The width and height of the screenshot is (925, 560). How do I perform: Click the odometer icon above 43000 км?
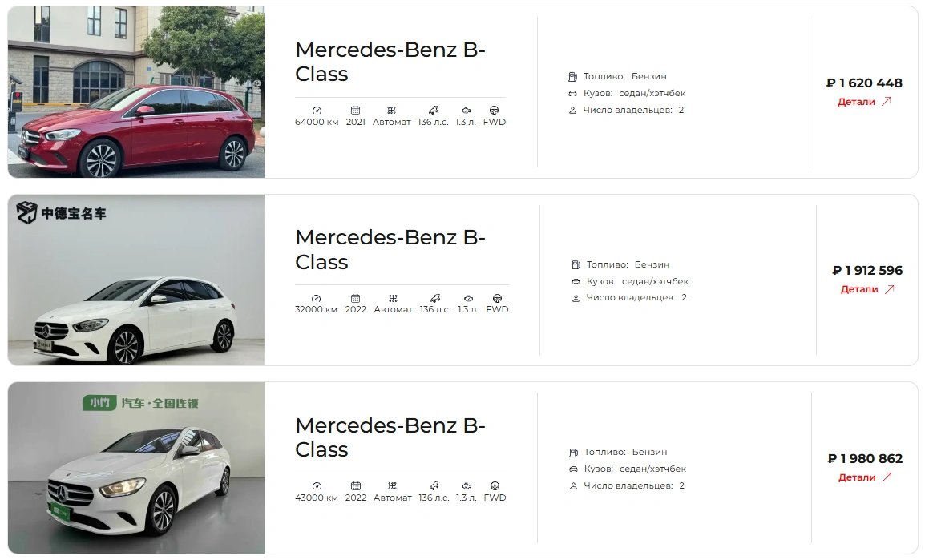click(317, 486)
